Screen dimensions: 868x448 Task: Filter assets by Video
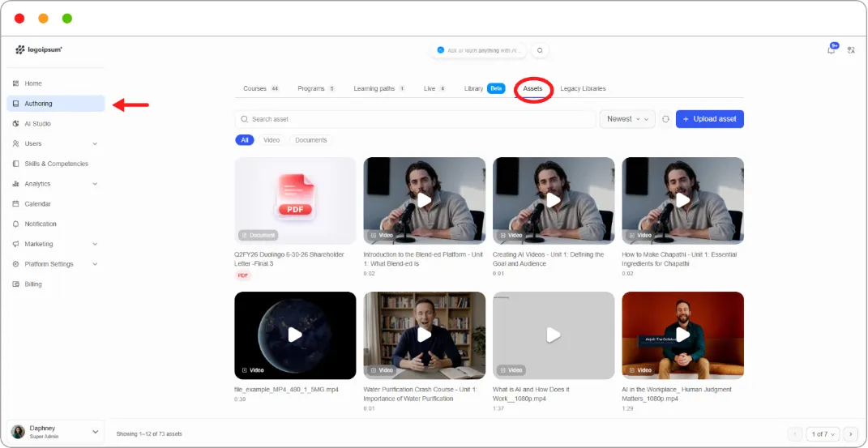[x=272, y=140]
